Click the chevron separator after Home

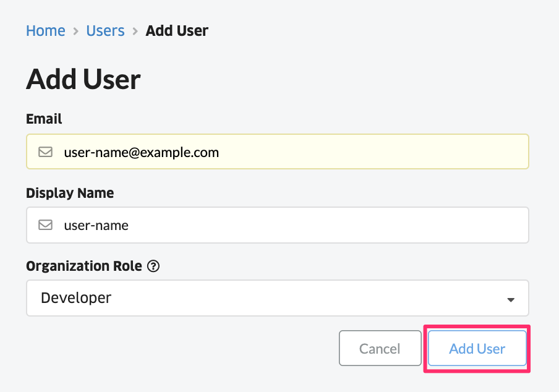pyautogui.click(x=75, y=32)
